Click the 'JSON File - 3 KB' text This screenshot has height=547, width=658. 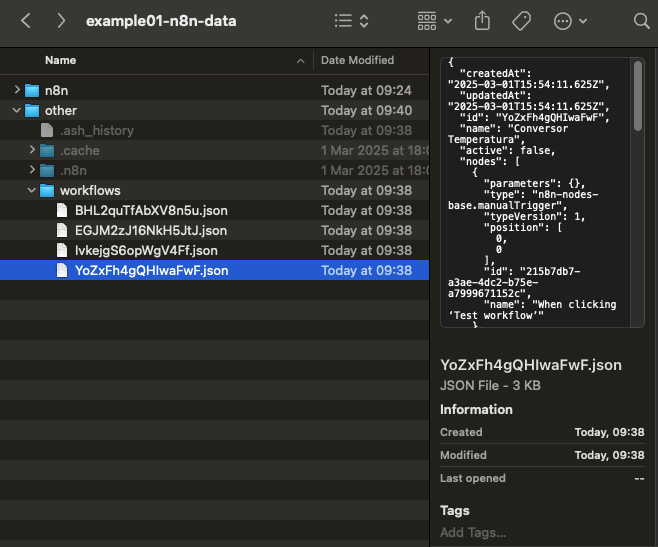490,385
